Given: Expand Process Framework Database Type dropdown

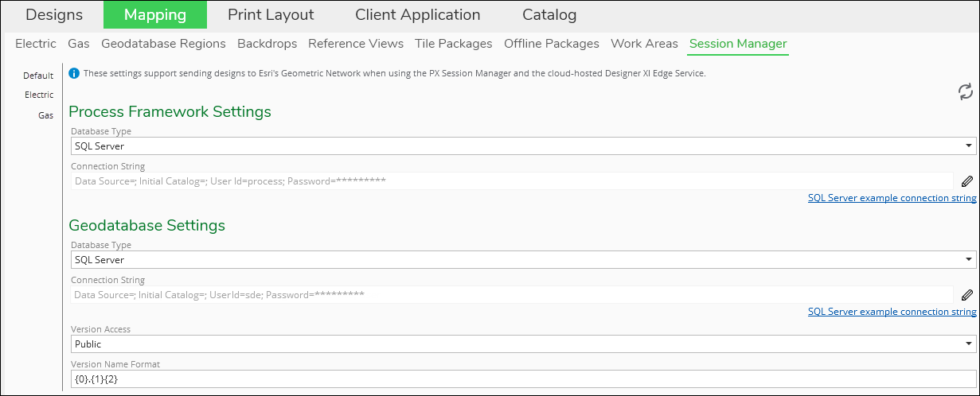Looking at the screenshot, I should 523,146.
